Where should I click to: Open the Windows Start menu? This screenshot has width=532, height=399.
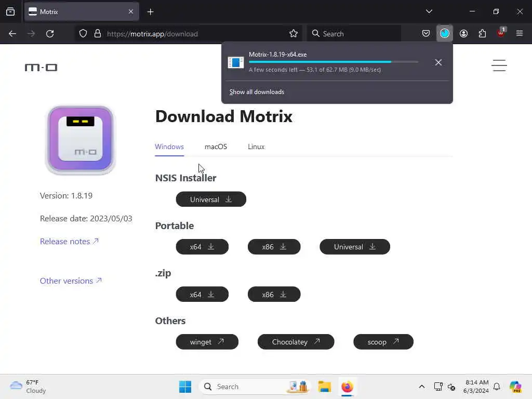(x=185, y=387)
